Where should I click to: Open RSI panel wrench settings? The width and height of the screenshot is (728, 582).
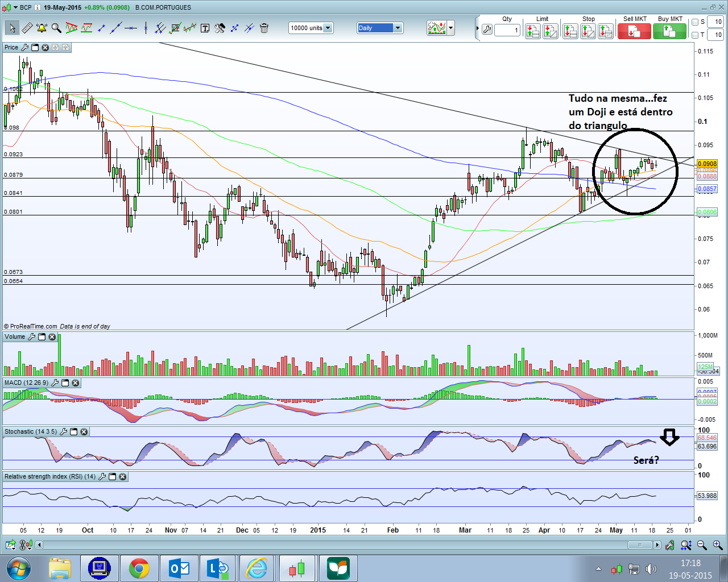coord(102,477)
